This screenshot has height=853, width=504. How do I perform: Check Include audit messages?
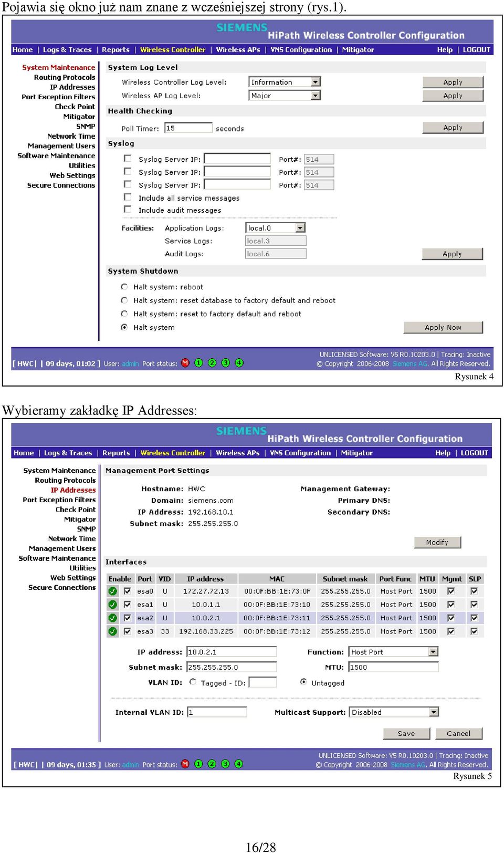click(128, 209)
